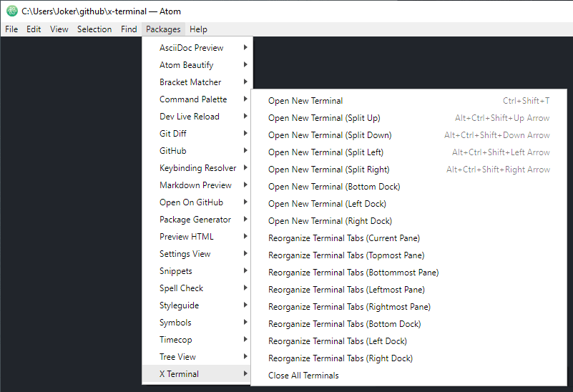Open the File menu
This screenshot has height=392, width=573.
(11, 29)
